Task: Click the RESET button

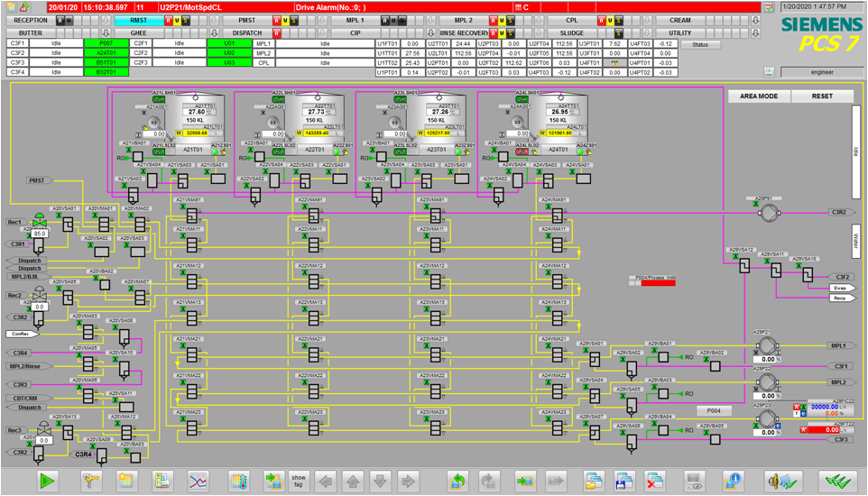Action: click(x=822, y=96)
